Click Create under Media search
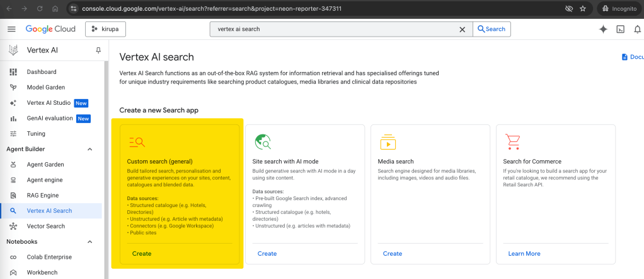This screenshot has width=644, height=279. pos(393,253)
